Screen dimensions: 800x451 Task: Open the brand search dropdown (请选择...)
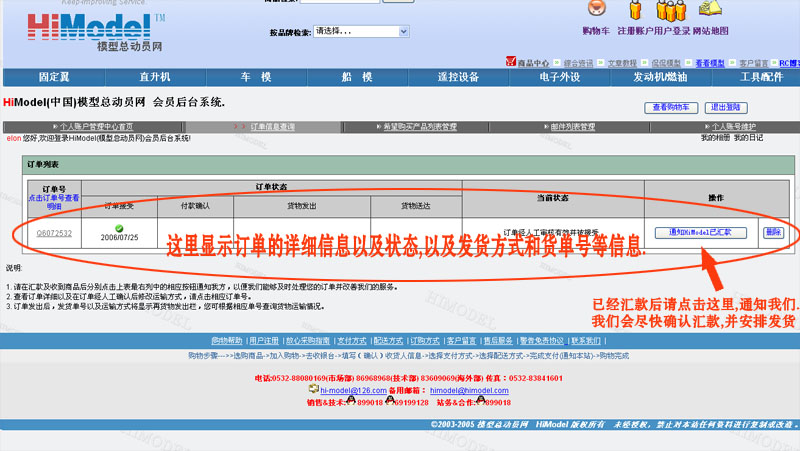pos(360,31)
